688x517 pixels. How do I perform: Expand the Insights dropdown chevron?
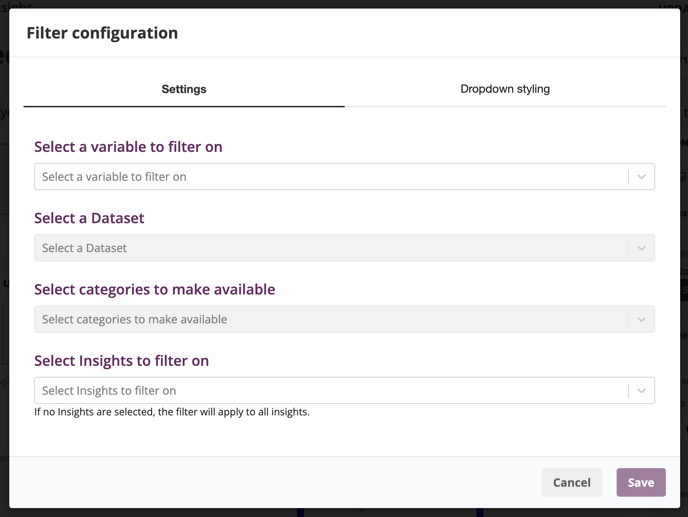[x=641, y=391]
